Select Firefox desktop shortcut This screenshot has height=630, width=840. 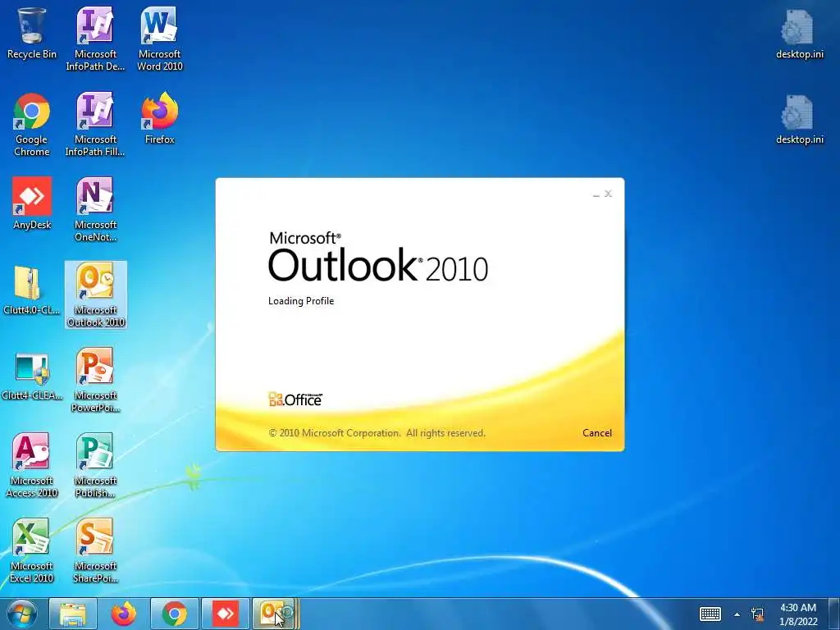[160, 118]
